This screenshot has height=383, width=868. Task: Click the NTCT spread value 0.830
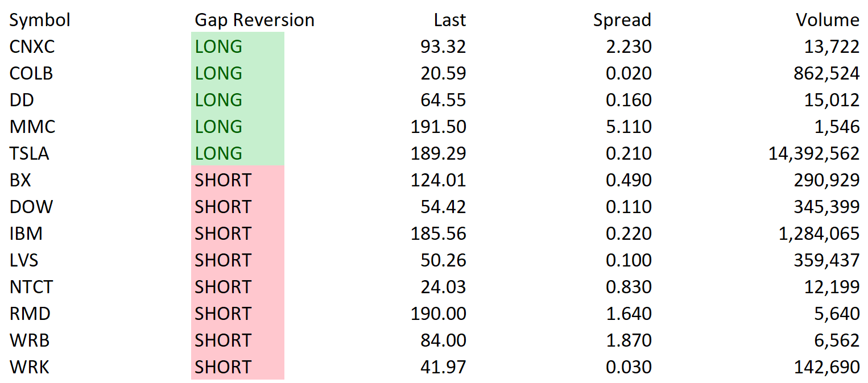click(629, 287)
